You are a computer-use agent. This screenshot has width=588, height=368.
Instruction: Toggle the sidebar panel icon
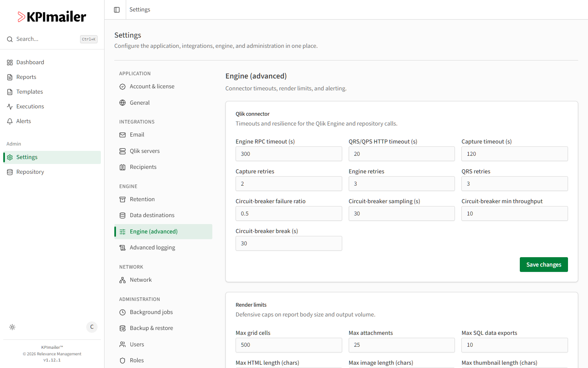[x=117, y=10]
